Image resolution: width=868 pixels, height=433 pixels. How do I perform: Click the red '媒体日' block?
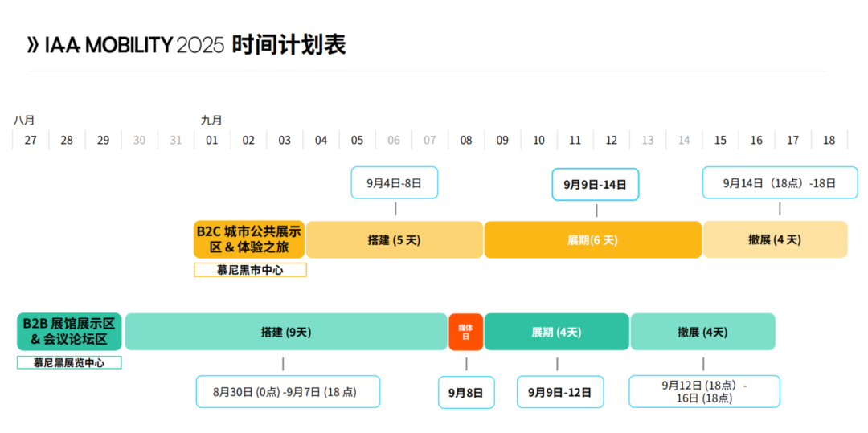point(465,332)
